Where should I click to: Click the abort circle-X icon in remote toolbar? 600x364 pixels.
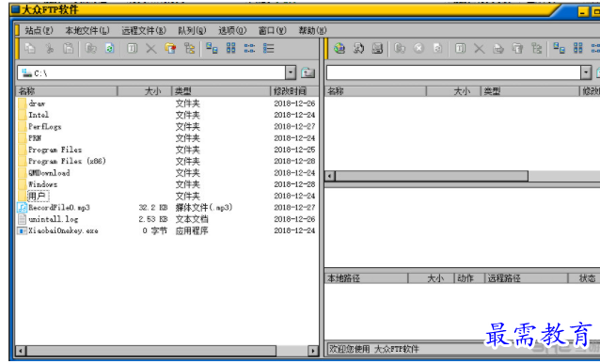click(x=419, y=49)
